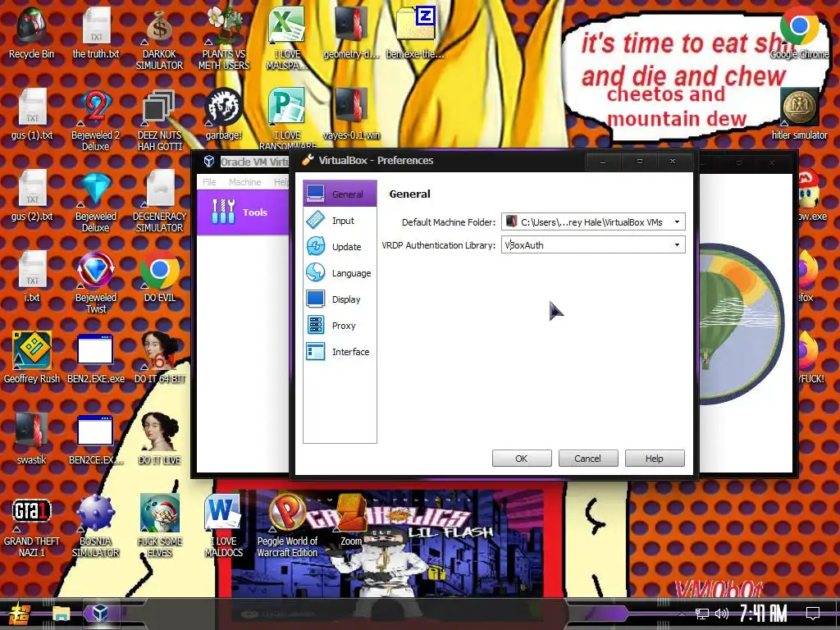Select the DO IT LIVE portrait icon
This screenshot has height=630, width=840.
tap(159, 440)
